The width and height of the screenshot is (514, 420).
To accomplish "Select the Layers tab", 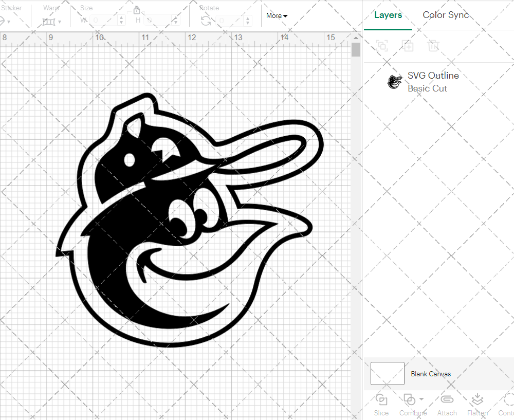I will 388,15.
